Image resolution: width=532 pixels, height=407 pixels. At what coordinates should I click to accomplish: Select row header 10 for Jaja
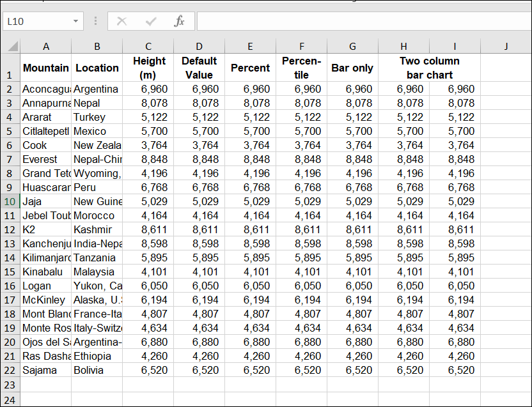pos(9,201)
